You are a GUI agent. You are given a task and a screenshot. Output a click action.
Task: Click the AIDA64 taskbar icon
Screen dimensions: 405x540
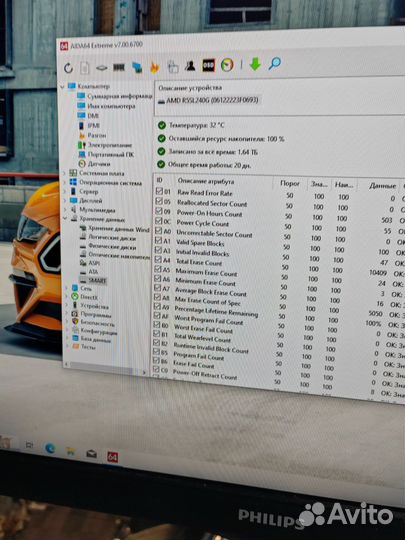click(113, 457)
